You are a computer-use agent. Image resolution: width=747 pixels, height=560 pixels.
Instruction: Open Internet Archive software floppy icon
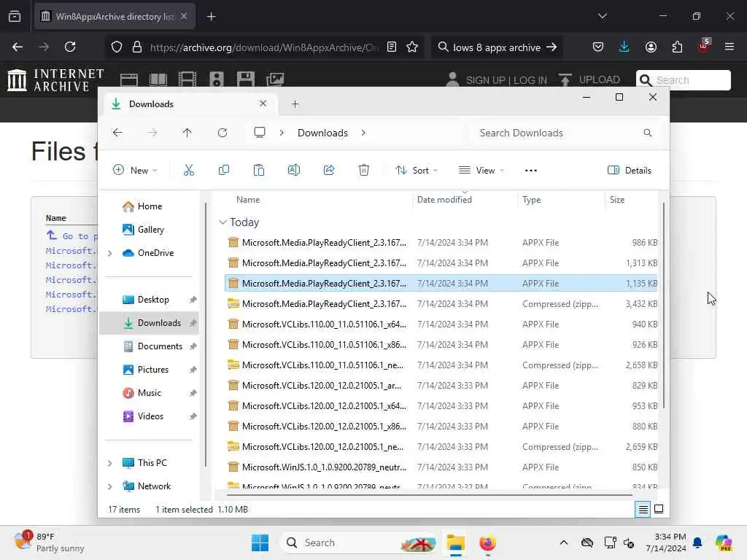246,79
